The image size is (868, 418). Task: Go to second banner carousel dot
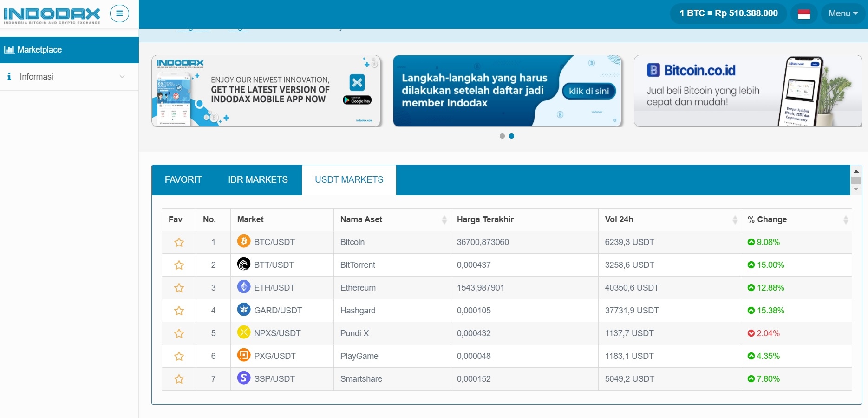[511, 136]
